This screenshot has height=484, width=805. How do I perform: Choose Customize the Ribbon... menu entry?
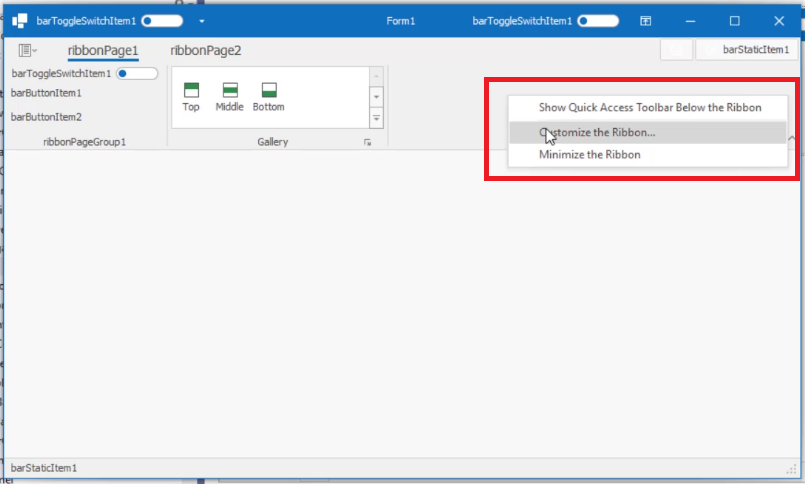click(x=648, y=132)
